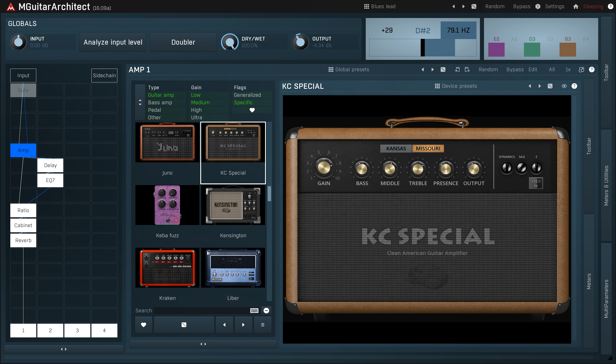Image resolution: width=616 pixels, height=364 pixels.
Task: Select the Input block in signal chain
Action: (23, 76)
